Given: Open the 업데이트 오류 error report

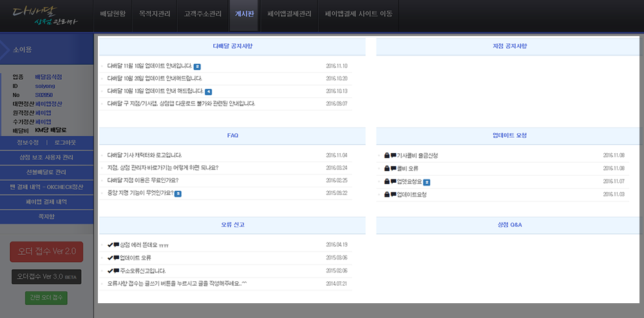Looking at the screenshot, I should [135, 257].
